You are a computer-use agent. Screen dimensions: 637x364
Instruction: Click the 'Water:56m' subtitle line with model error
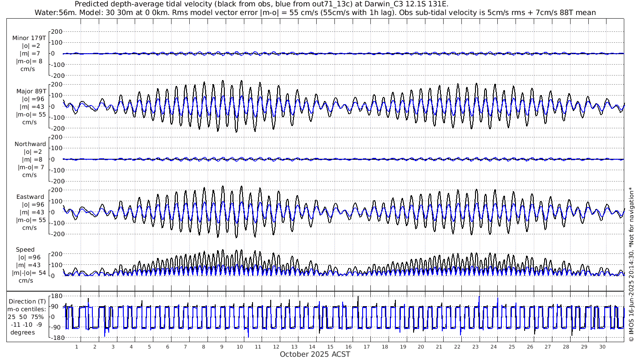(x=315, y=13)
